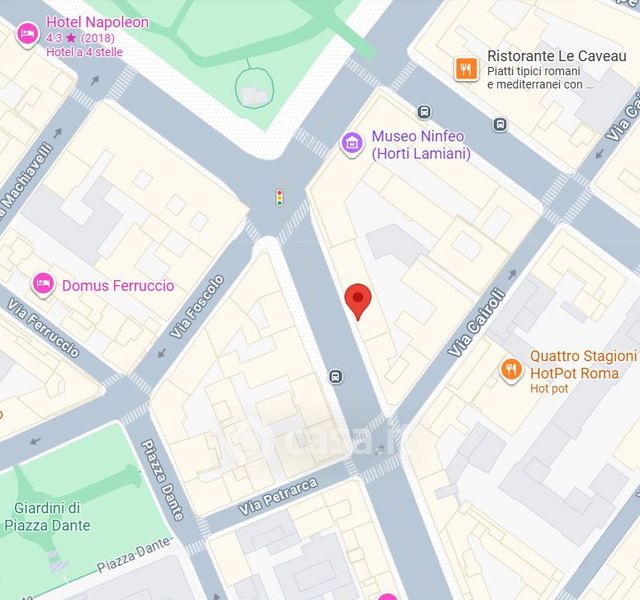Viewport: 640px width, 600px height.
Task: Click the Domus Ferruccio text label
Action: coord(118,285)
